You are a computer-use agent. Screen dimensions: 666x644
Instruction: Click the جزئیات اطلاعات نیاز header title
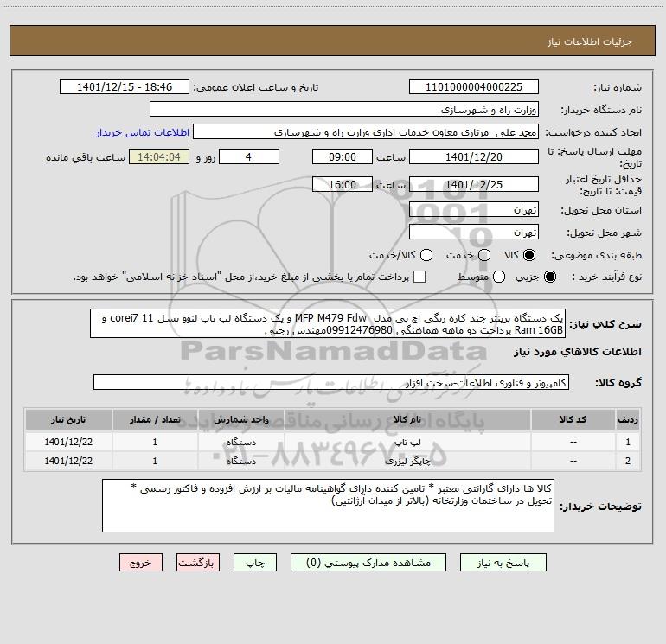click(x=589, y=41)
